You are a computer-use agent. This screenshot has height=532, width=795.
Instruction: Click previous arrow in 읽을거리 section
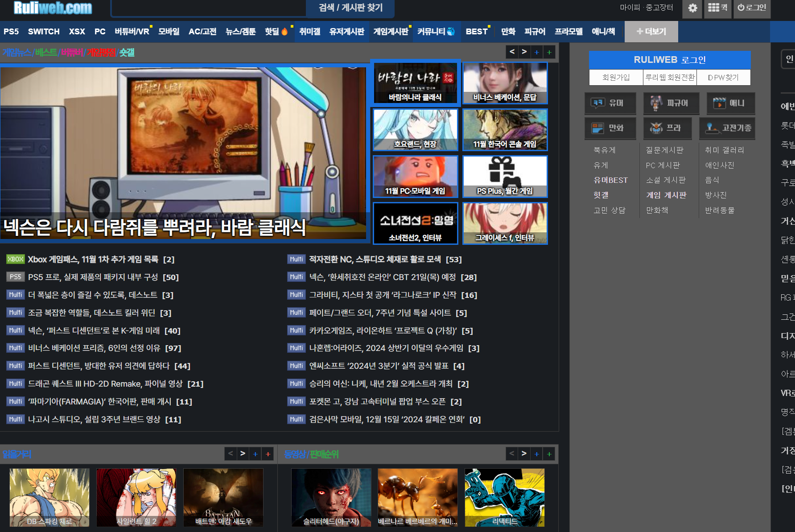point(231,454)
